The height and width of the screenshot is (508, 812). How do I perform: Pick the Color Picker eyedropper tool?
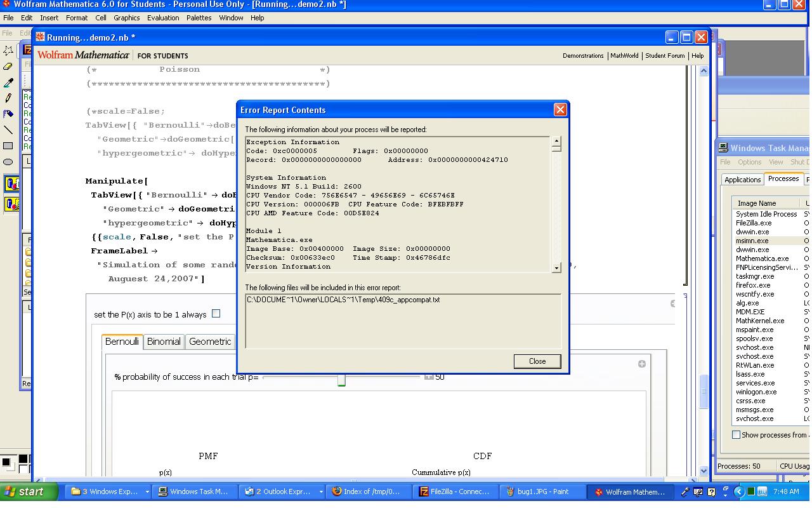(8, 83)
